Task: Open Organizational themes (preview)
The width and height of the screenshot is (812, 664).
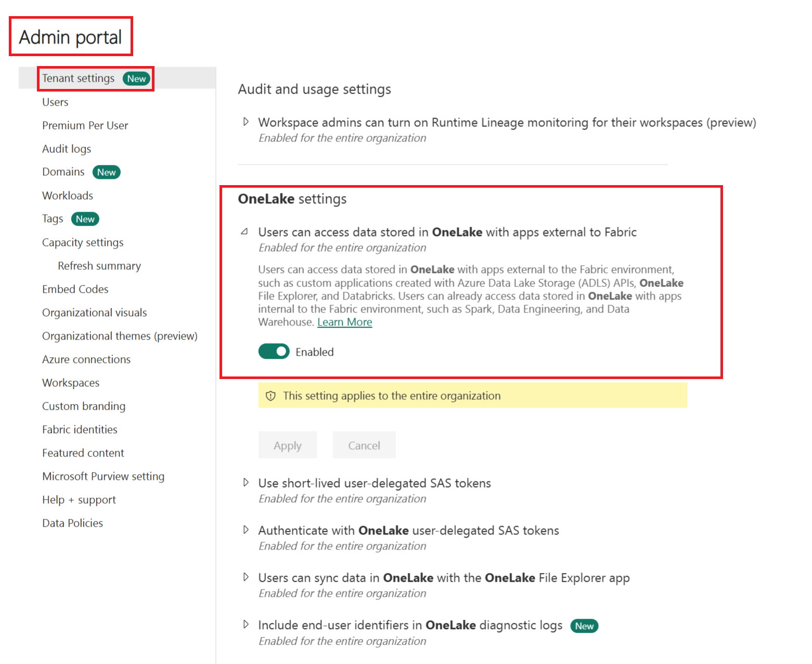Action: [x=120, y=336]
